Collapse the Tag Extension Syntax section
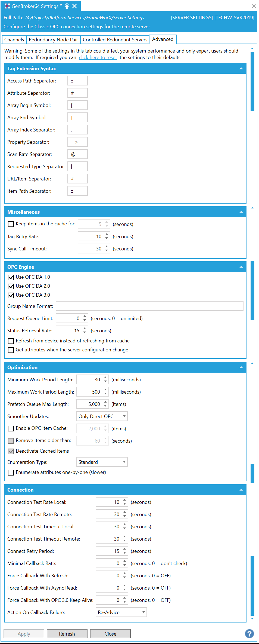259x644 pixels. (241, 69)
